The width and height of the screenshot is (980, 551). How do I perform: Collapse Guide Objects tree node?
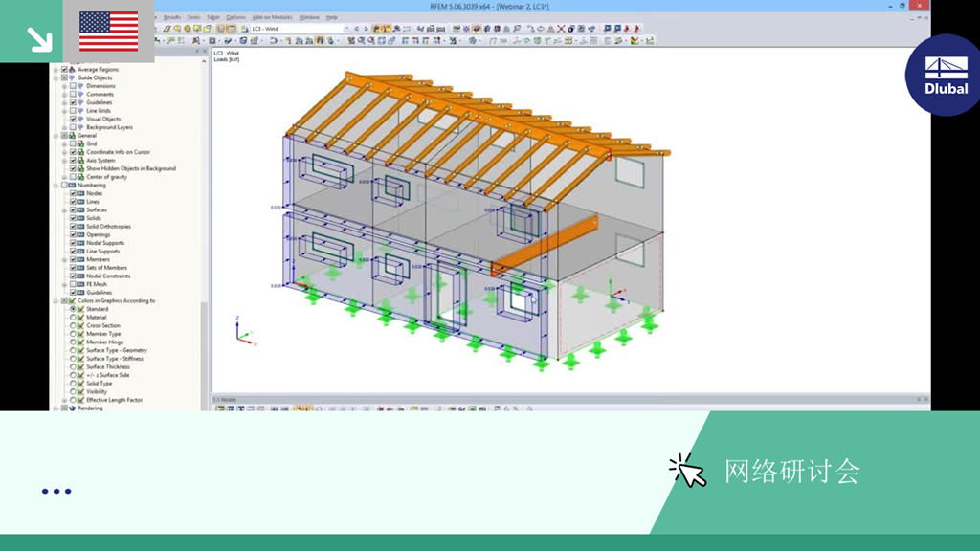56,78
